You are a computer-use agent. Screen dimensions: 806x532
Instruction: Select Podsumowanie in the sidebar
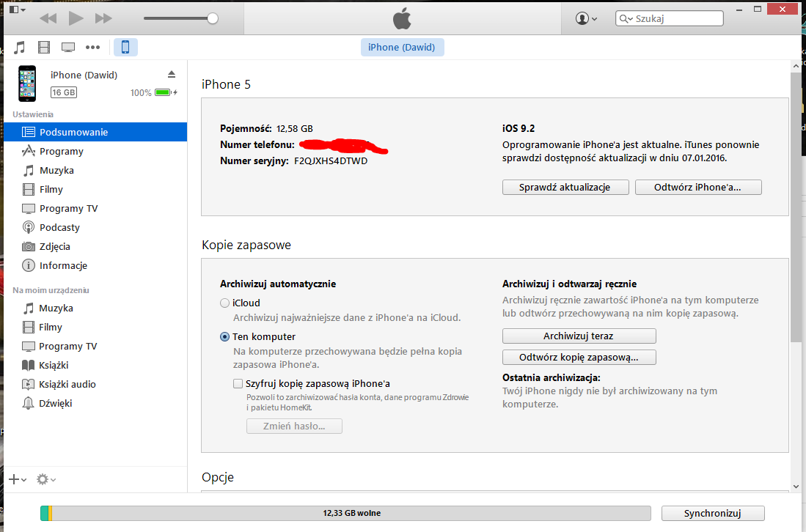pos(95,132)
